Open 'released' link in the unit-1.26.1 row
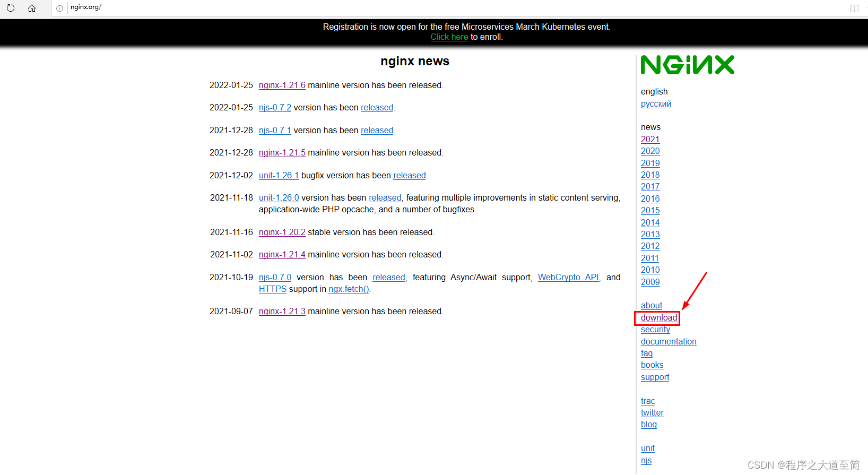The width and height of the screenshot is (868, 475). 410,176
